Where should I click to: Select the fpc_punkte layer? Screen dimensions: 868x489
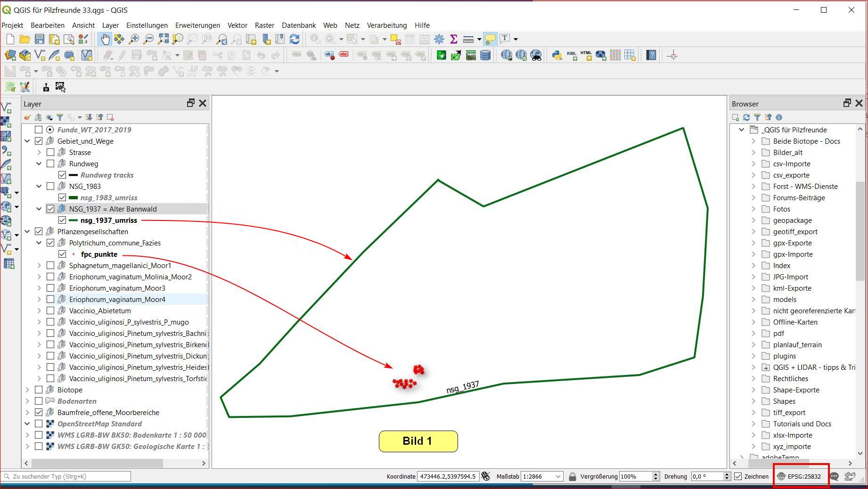point(99,254)
